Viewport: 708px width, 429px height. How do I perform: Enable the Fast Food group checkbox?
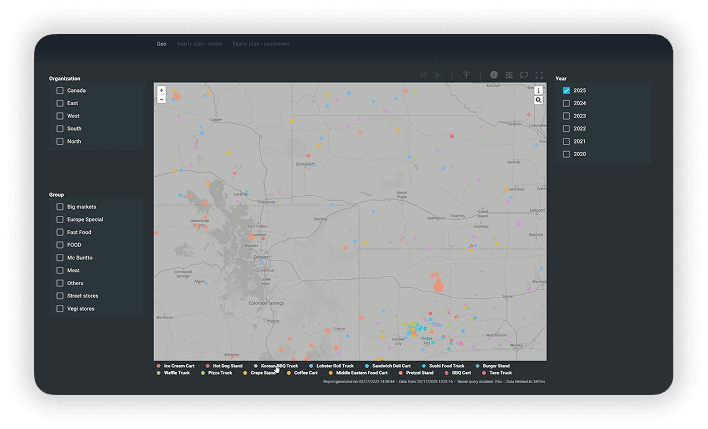coord(60,232)
